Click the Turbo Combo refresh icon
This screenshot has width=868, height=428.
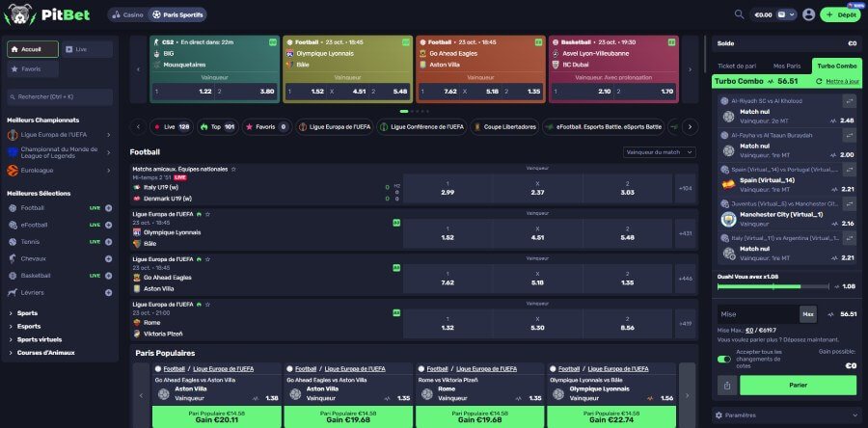[819, 82]
